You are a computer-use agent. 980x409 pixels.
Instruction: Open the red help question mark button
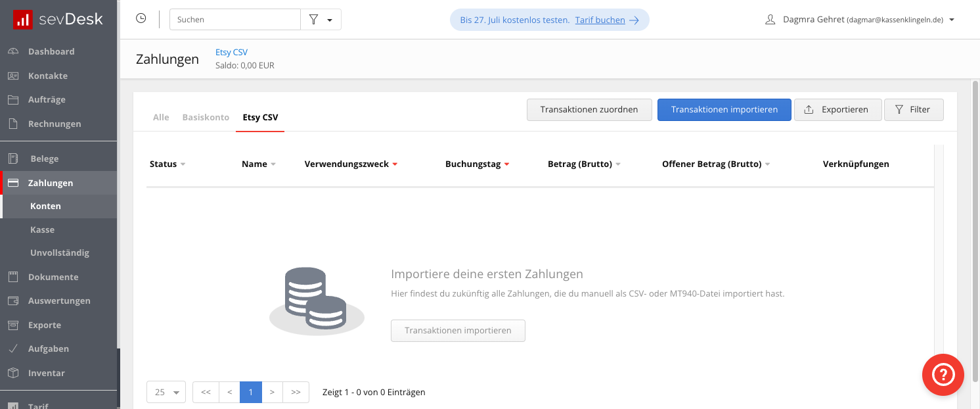pyautogui.click(x=943, y=375)
